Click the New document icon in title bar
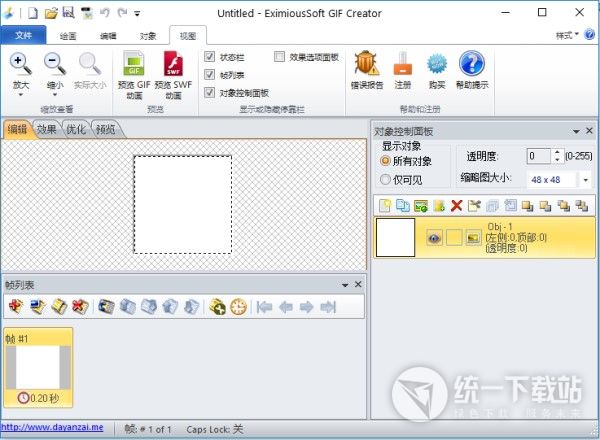Viewport: 600px width, 440px height. pyautogui.click(x=33, y=13)
